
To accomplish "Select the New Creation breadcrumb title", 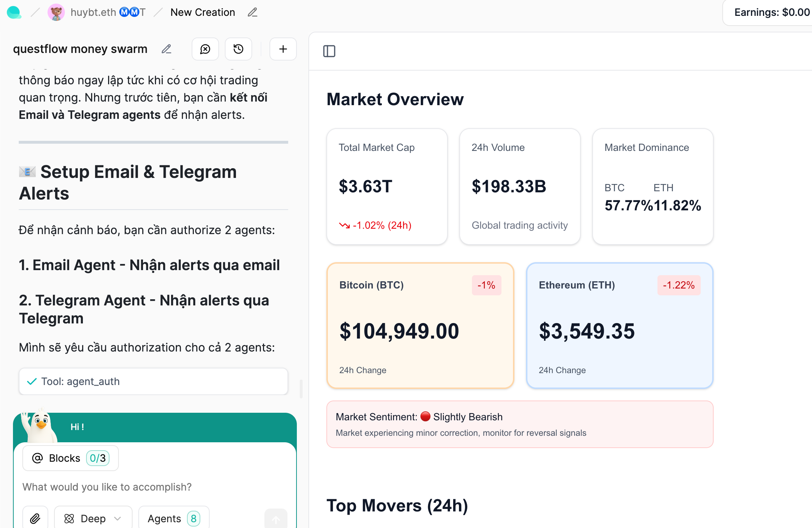I will click(x=203, y=12).
